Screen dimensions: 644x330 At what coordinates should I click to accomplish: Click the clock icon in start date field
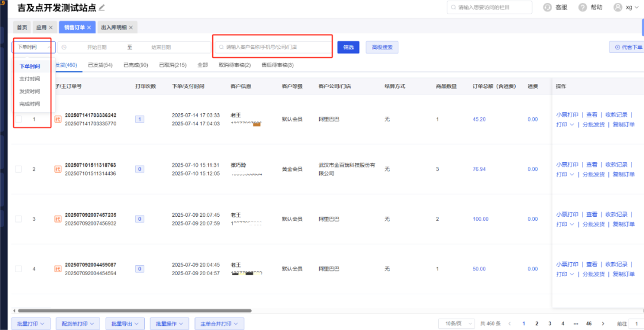coord(64,47)
